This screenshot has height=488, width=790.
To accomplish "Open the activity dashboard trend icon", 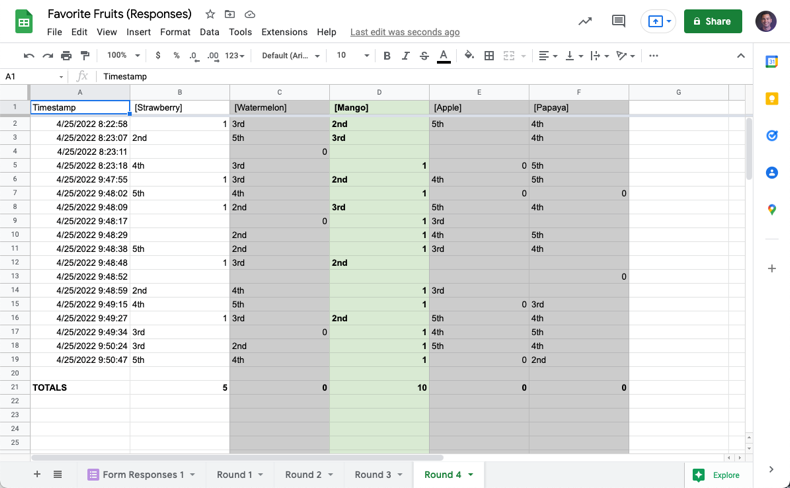I will 585,21.
